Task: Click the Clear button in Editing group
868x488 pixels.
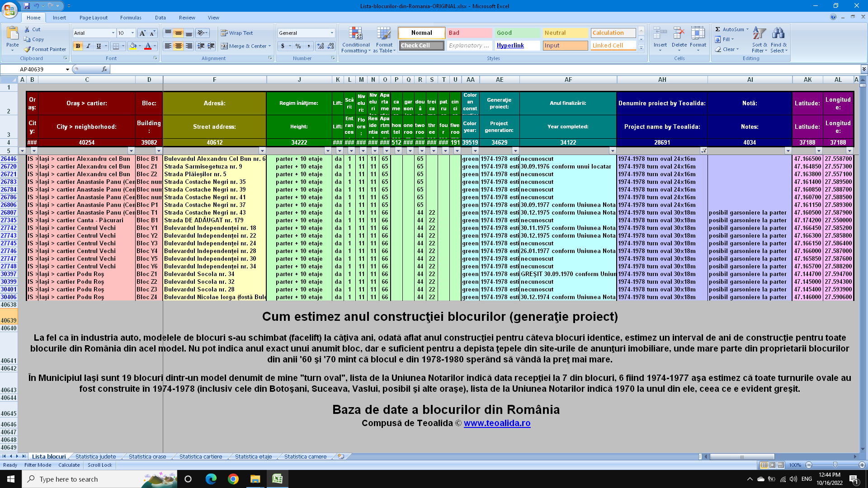Action: [726, 49]
